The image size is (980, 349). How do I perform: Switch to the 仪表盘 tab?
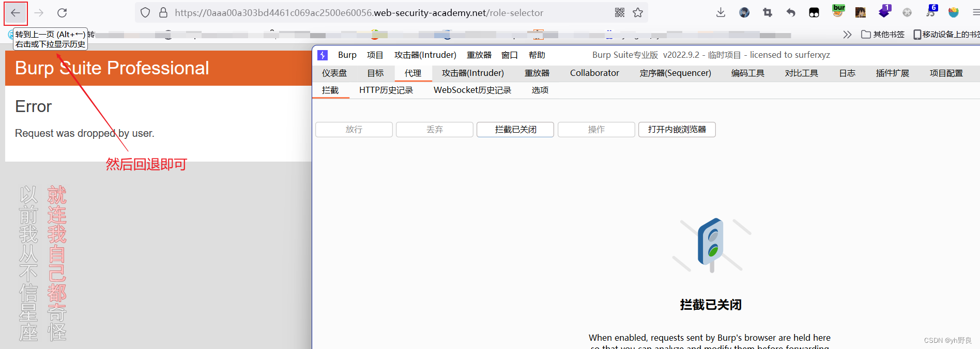[334, 73]
